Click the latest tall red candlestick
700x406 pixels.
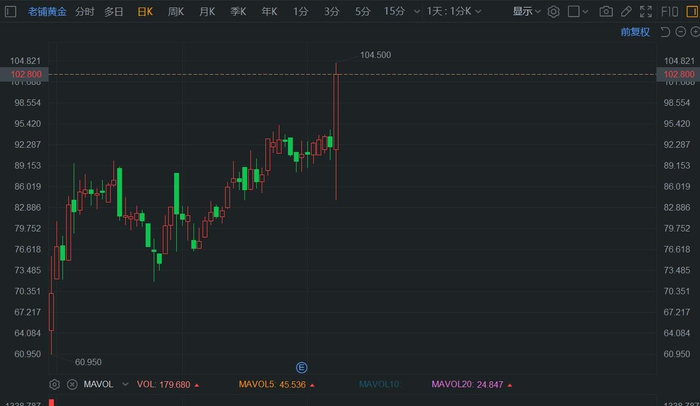[336, 112]
